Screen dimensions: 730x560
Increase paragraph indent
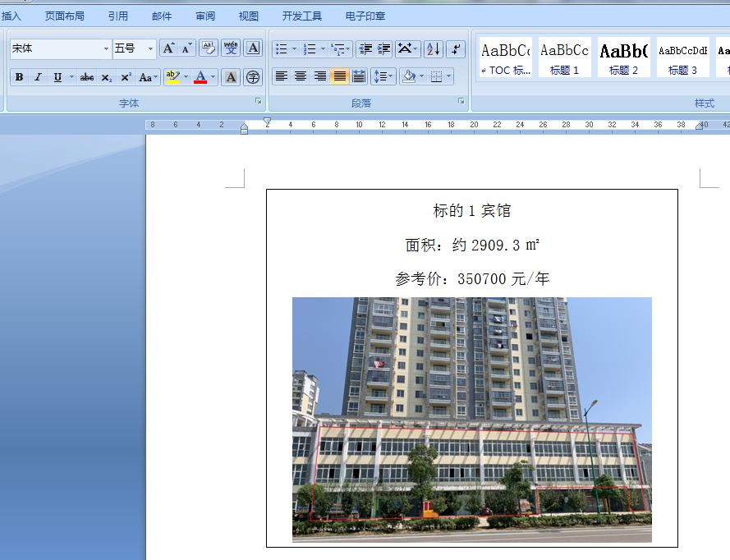tap(383, 49)
